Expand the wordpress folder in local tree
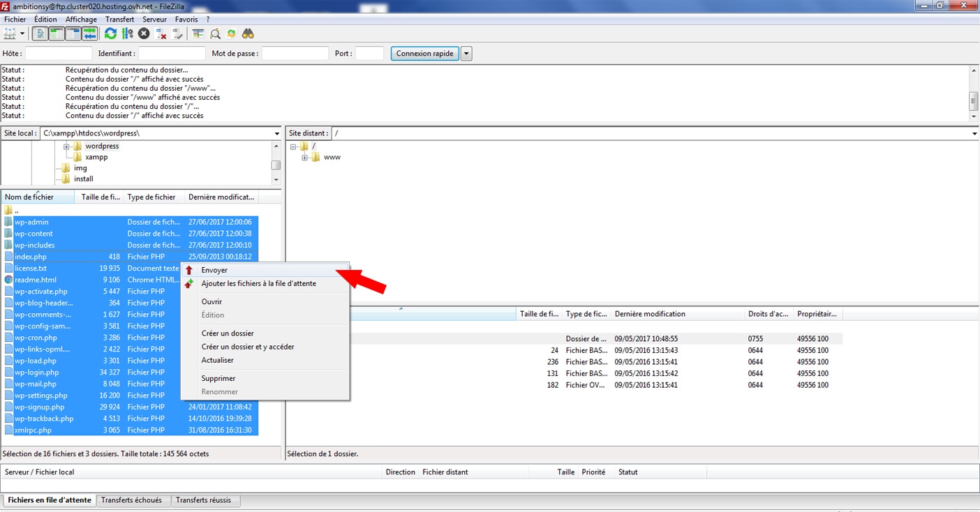Viewport: 980px width, 512px height. pyautogui.click(x=66, y=146)
